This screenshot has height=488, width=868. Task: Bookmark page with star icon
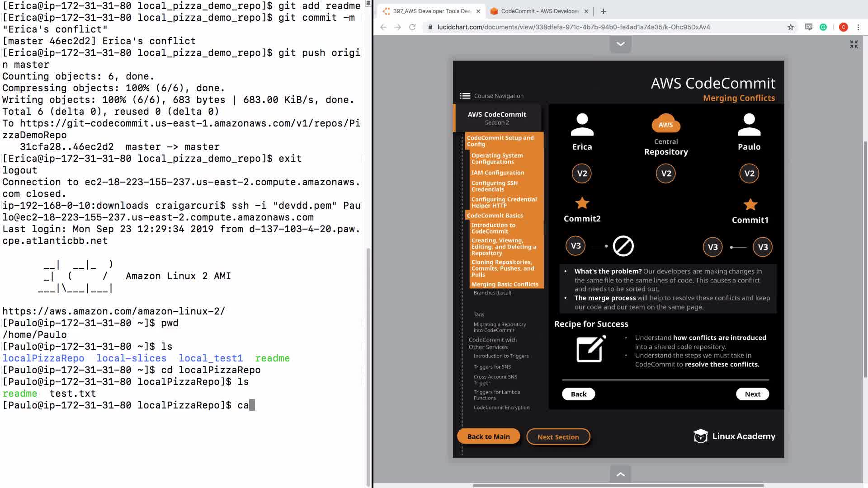point(790,27)
